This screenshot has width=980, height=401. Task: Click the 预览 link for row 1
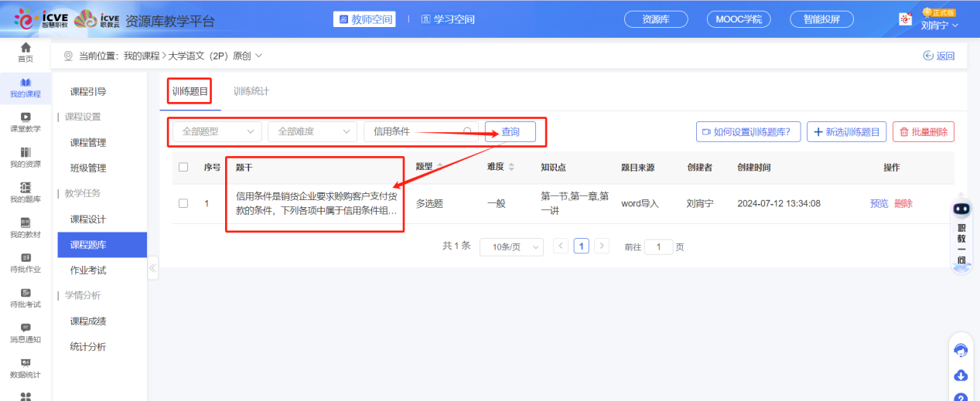pos(879,203)
